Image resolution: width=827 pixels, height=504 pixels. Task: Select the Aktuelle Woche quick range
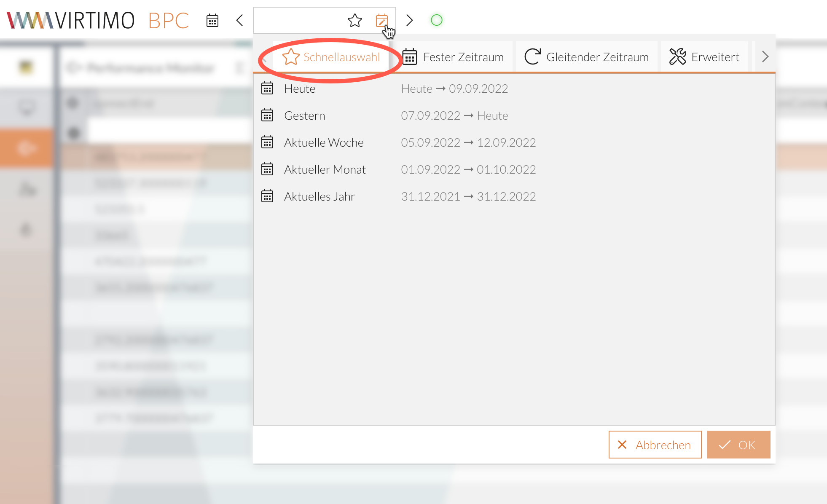(x=323, y=142)
